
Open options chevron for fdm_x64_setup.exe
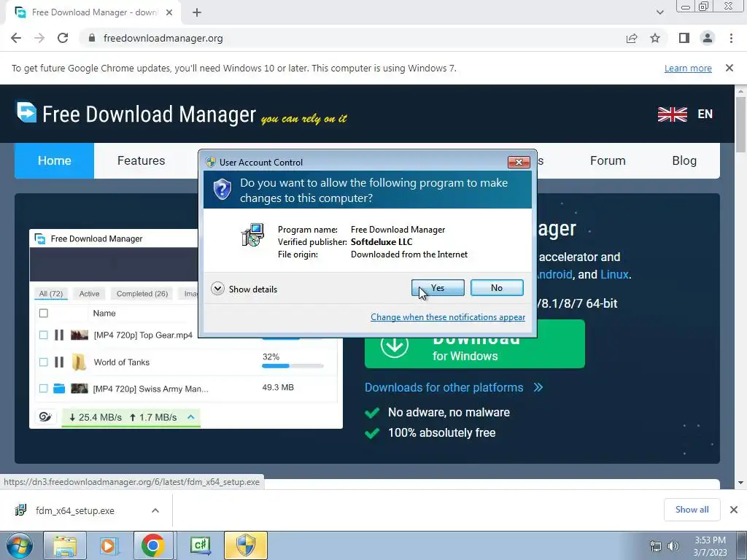tap(155, 510)
